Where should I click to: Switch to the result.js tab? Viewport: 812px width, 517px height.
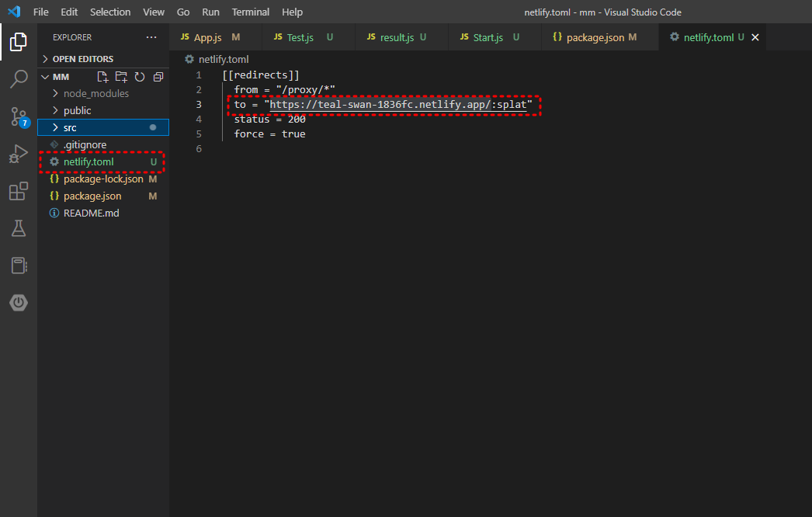pos(402,37)
